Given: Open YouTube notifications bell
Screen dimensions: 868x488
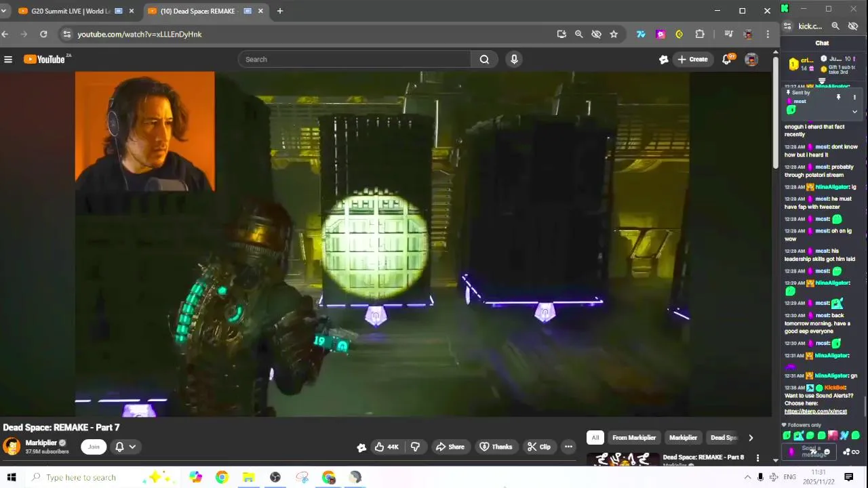Looking at the screenshot, I should point(727,60).
